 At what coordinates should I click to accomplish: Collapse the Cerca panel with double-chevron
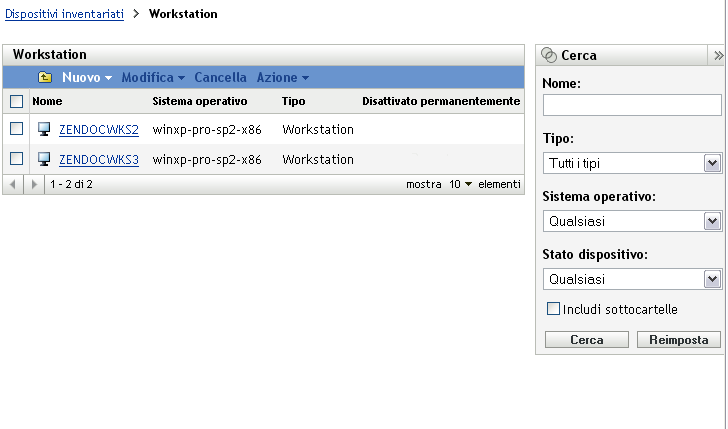pos(717,56)
